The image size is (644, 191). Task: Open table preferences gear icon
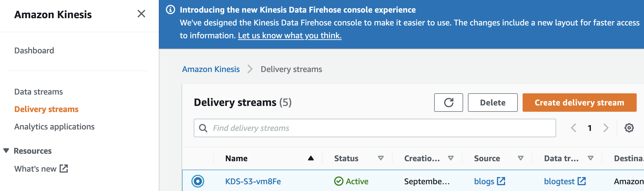[x=629, y=128]
